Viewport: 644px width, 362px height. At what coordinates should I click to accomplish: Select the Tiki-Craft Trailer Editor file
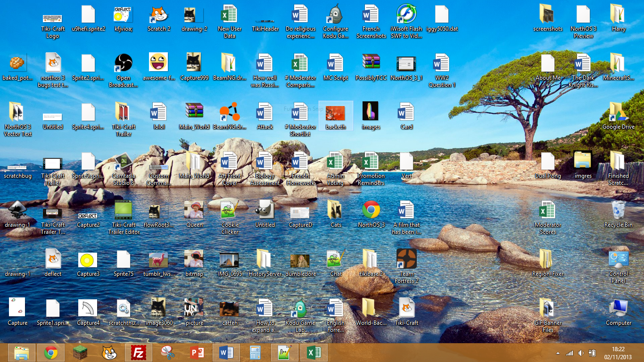pyautogui.click(x=124, y=218)
